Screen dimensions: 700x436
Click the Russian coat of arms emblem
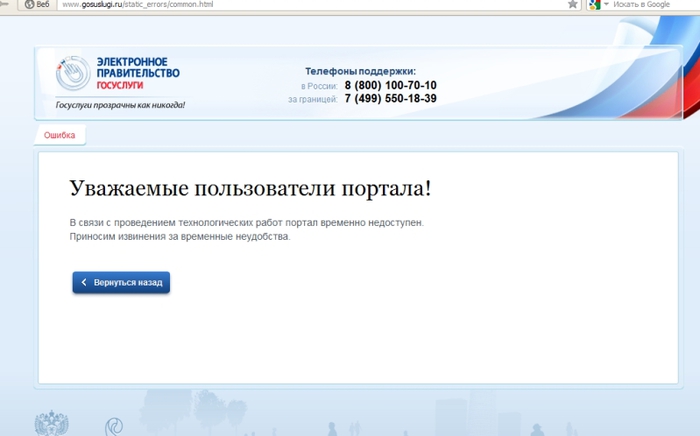pyautogui.click(x=52, y=423)
